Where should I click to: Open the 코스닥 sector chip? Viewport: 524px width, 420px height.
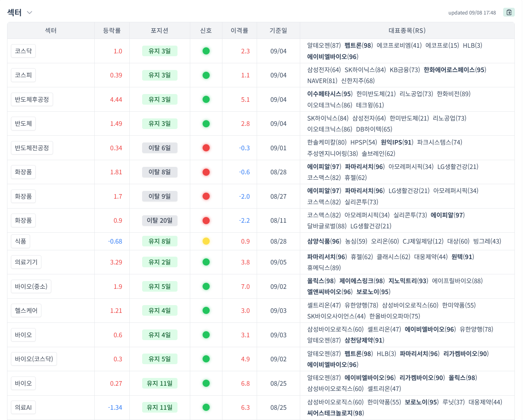tap(23, 51)
